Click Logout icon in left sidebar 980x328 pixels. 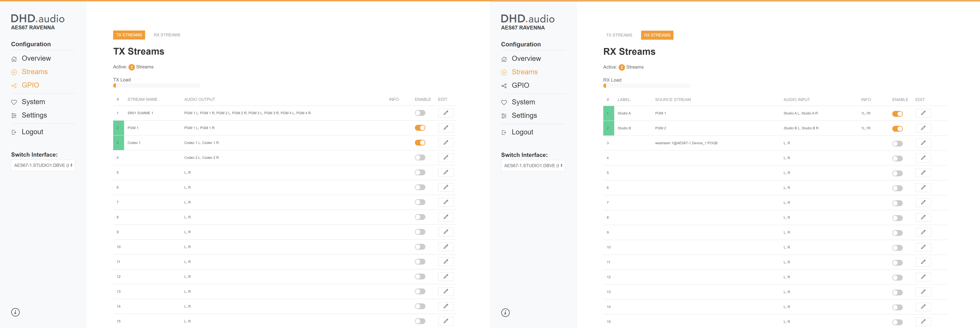point(14,132)
